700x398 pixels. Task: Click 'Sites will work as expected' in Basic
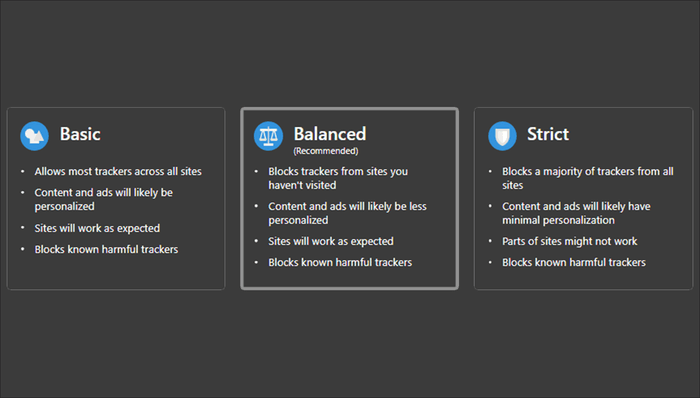tap(97, 228)
